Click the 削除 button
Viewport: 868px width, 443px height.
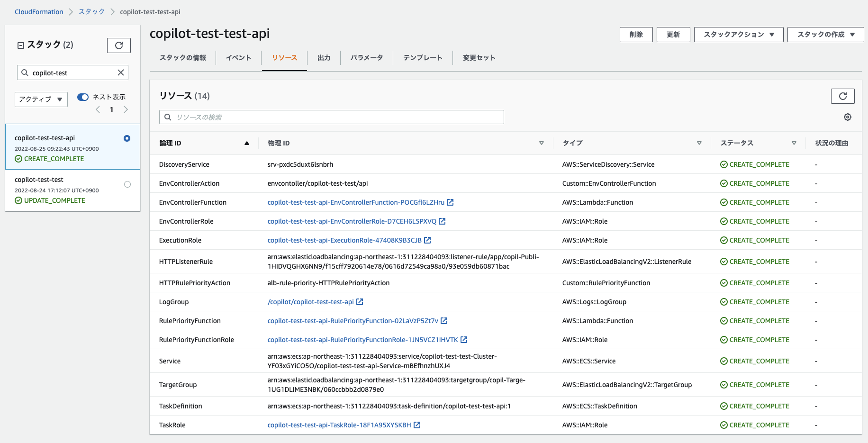[636, 35]
